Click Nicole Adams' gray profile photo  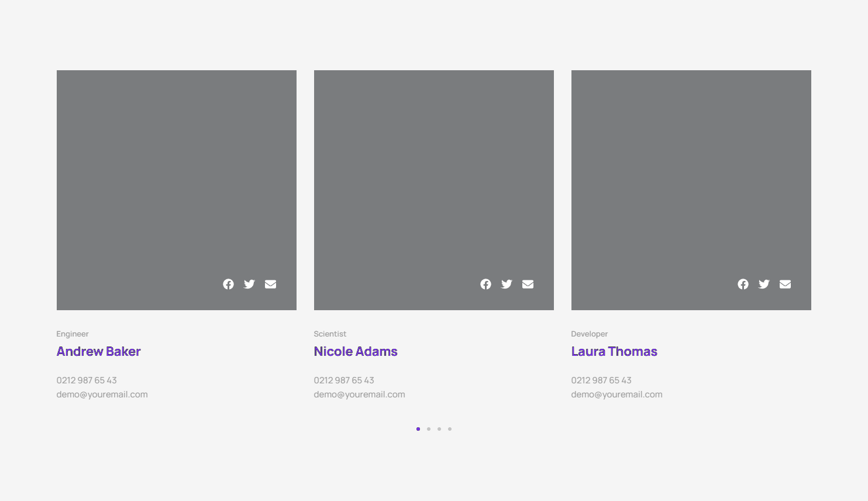point(433,176)
